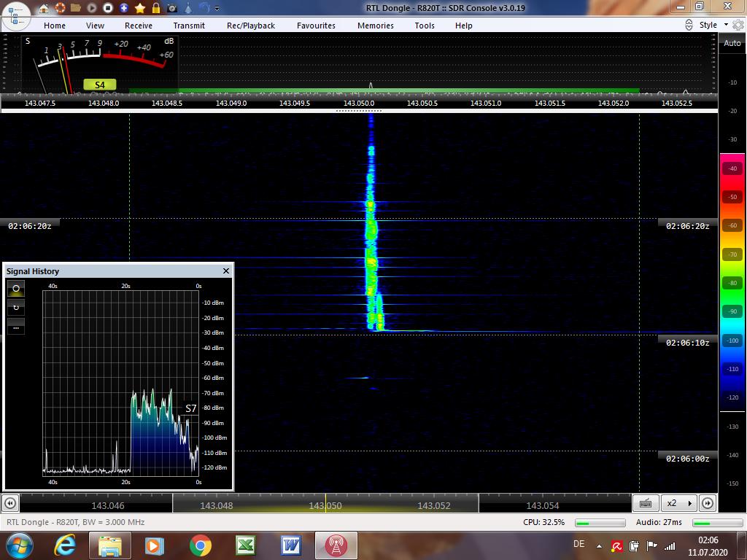The width and height of the screenshot is (747, 560).
Task: Click the padlock lock icon
Action: coord(156,7)
